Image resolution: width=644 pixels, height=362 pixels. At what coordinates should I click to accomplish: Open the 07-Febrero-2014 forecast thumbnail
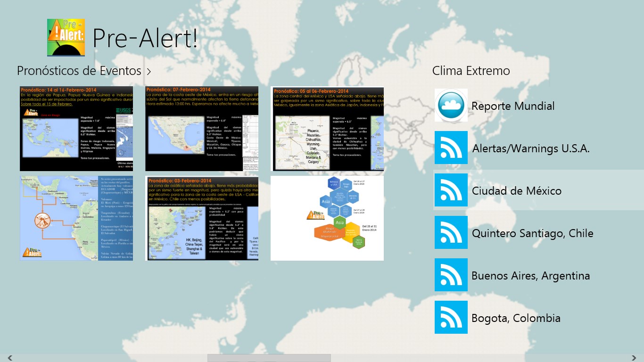[202, 129]
